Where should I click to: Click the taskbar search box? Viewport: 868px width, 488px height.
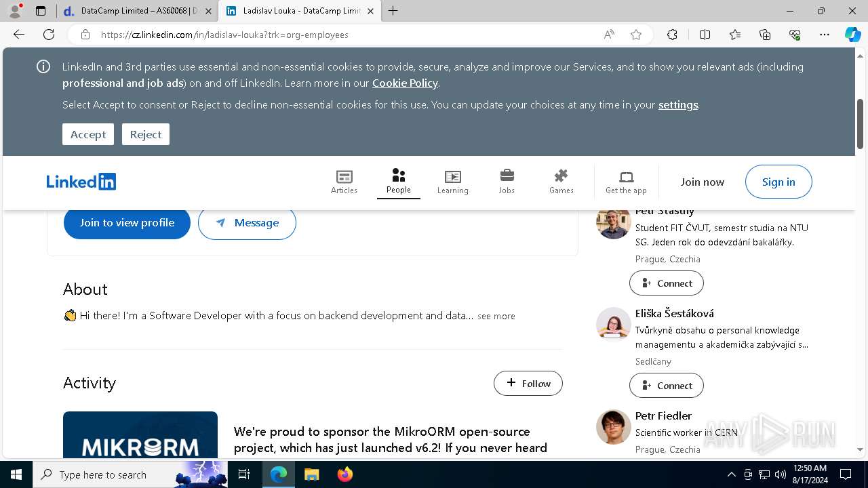point(130,474)
